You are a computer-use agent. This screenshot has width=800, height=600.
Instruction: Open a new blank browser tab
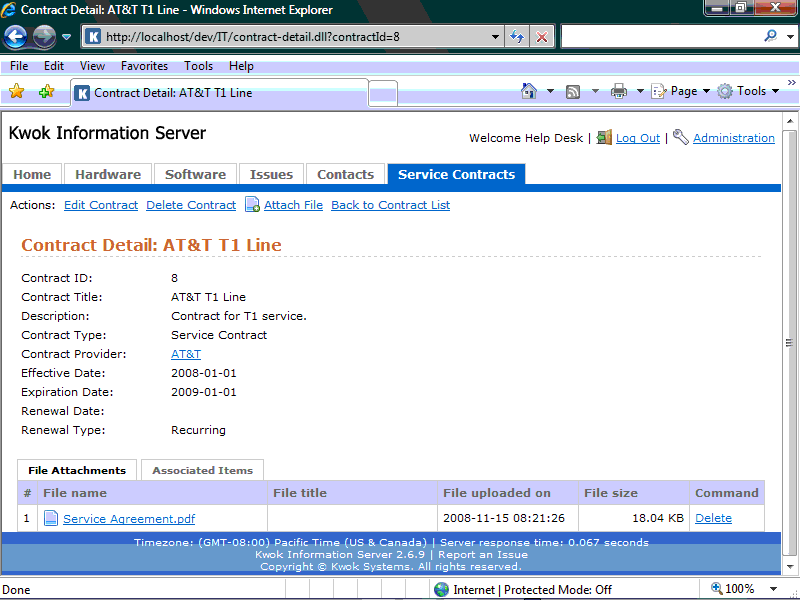click(x=383, y=93)
